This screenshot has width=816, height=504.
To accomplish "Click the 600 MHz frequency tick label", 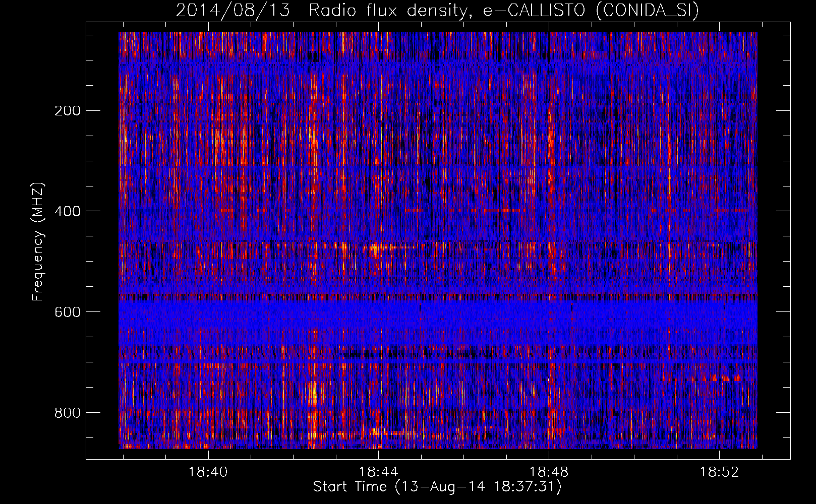I will coord(67,312).
